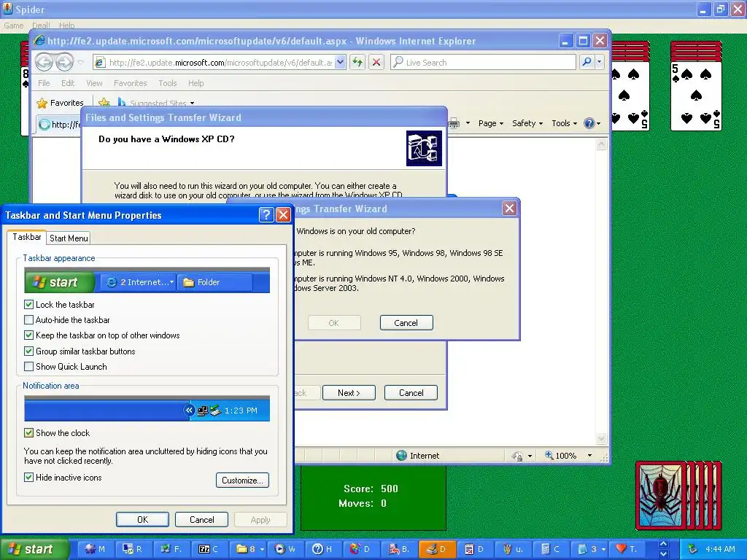Viewport: 747px width, 560px height.
Task: Click the Stop icon beside the address bar
Action: pos(376,62)
